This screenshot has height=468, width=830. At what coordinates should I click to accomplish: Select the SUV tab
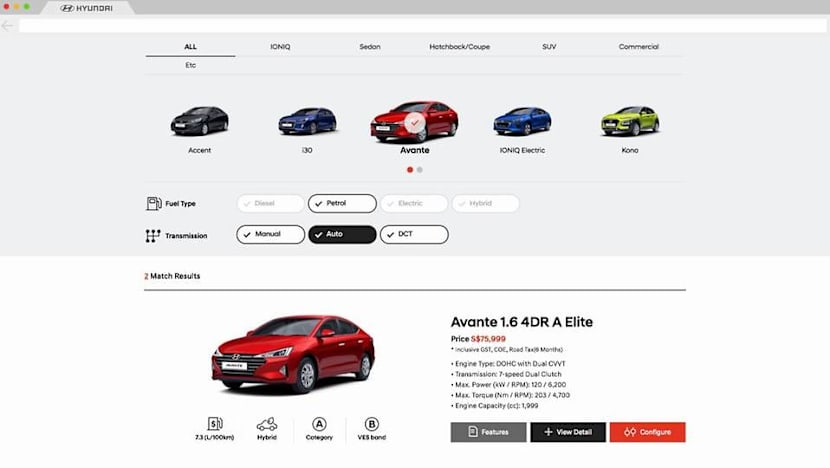click(549, 47)
